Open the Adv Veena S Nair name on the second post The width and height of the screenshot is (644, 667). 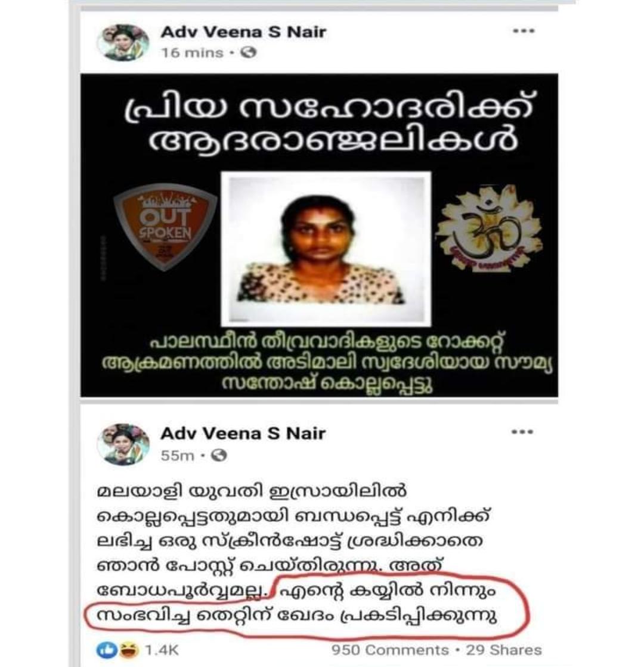(243, 434)
